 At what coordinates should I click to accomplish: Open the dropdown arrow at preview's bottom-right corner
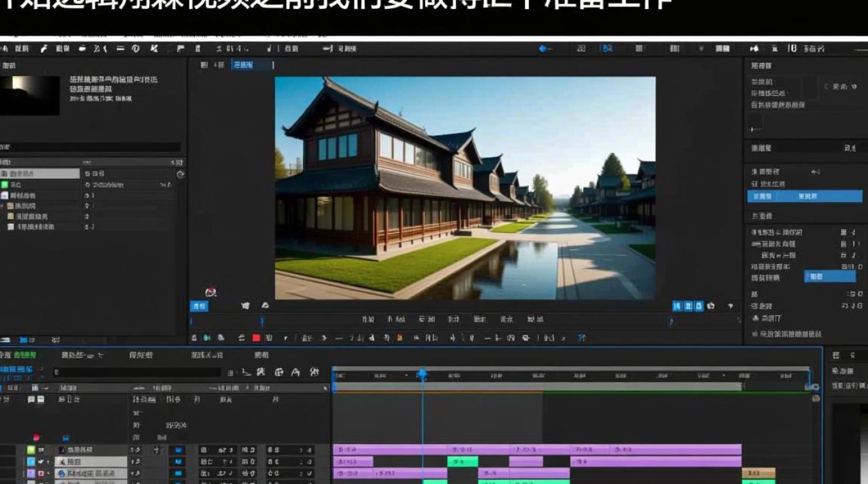730,307
